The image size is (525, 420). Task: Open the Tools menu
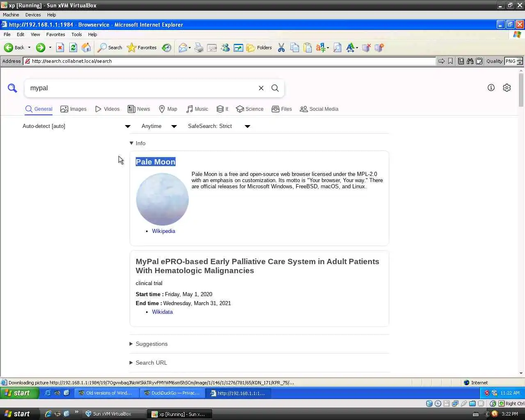(x=76, y=34)
